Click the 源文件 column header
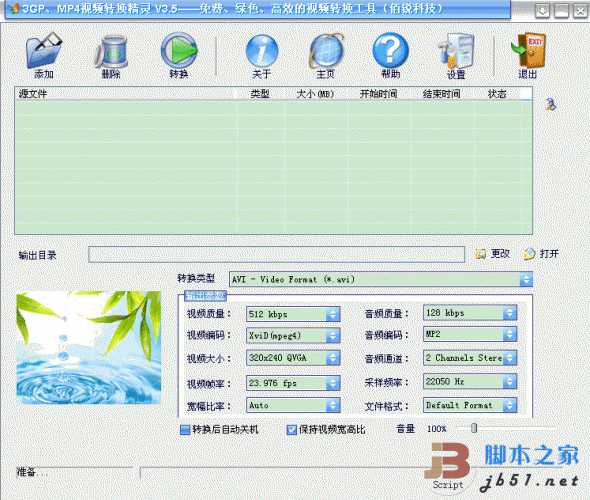590x500 pixels. click(126, 94)
